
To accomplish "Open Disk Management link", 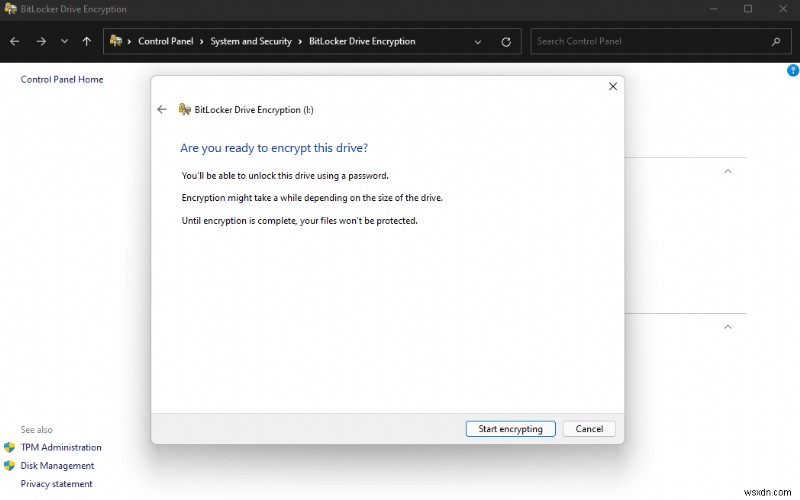I will (x=57, y=465).
